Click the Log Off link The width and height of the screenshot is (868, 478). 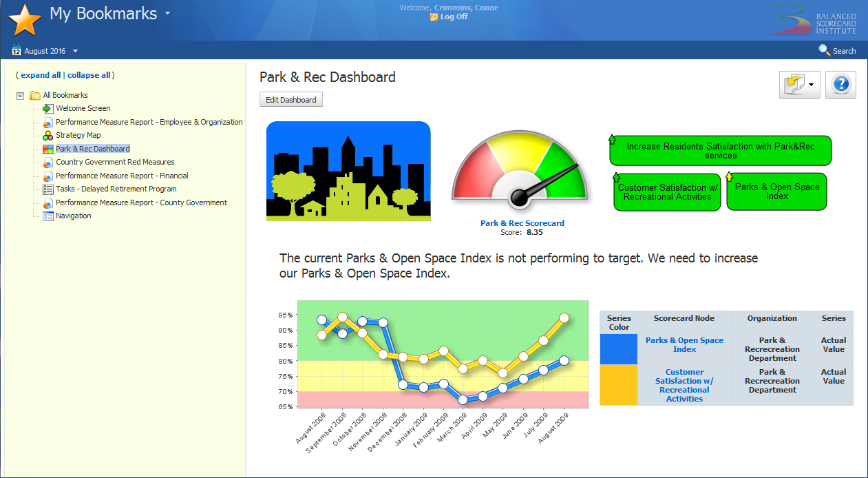pyautogui.click(x=454, y=17)
